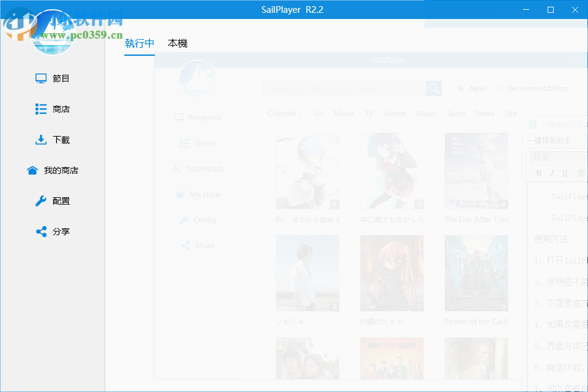
Task: Click the 分享 share icon
Action: pyautogui.click(x=40, y=232)
